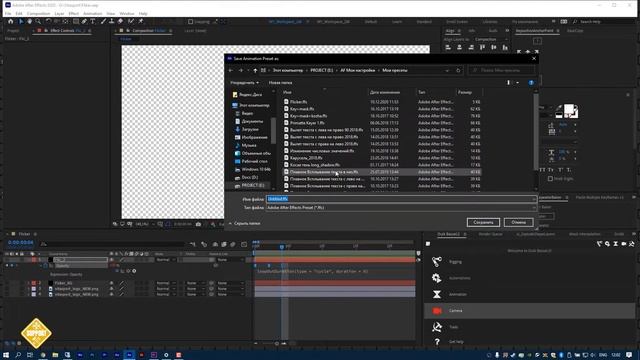Viewport: 640px width, 360px height.
Task: Click the save button in dialog
Action: click(x=483, y=222)
